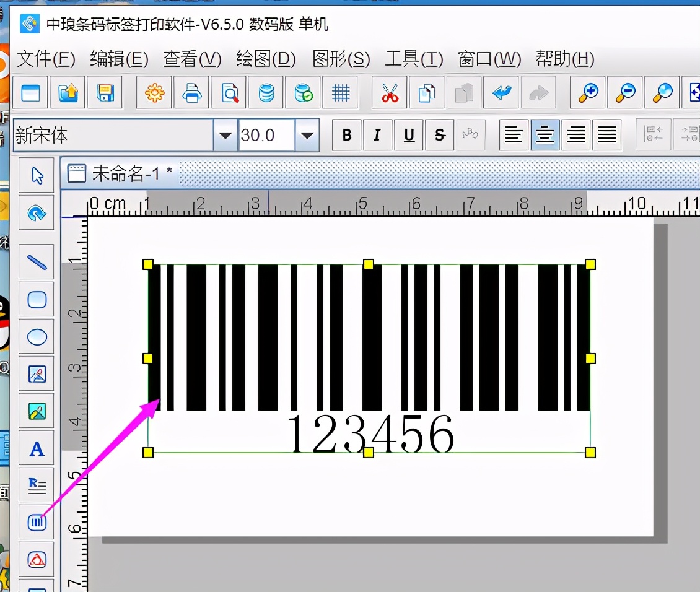This screenshot has width=700, height=592.
Task: Toggle italic formatting
Action: (378, 134)
